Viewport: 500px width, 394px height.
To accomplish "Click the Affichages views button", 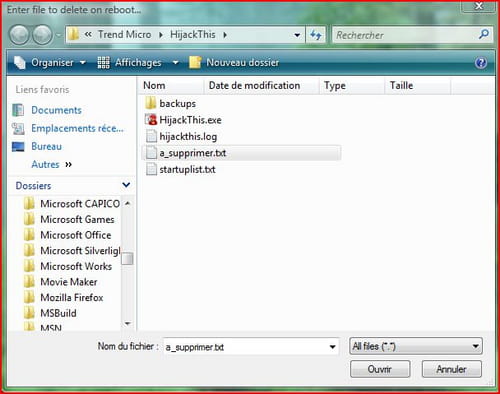I will click(130, 62).
